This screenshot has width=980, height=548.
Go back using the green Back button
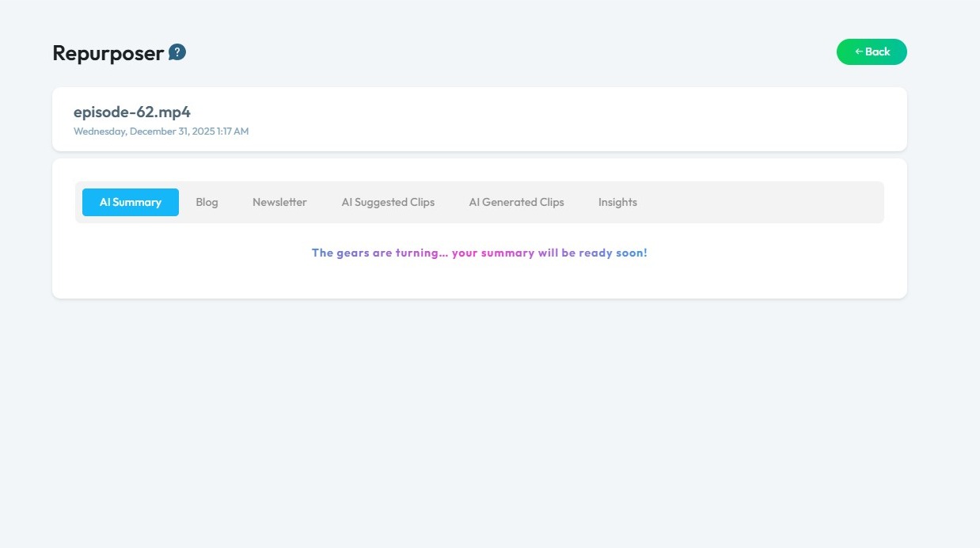click(x=872, y=51)
